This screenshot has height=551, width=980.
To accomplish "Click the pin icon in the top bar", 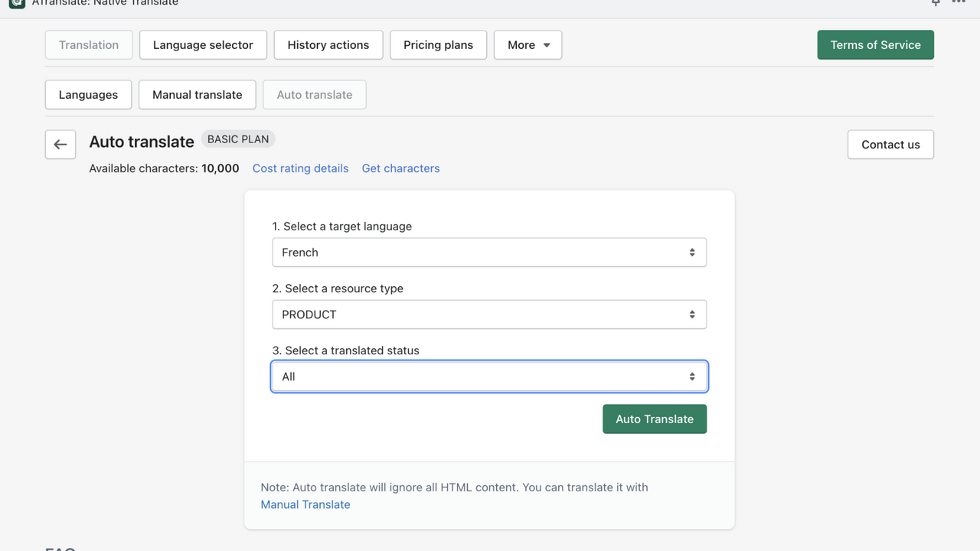I will [935, 3].
